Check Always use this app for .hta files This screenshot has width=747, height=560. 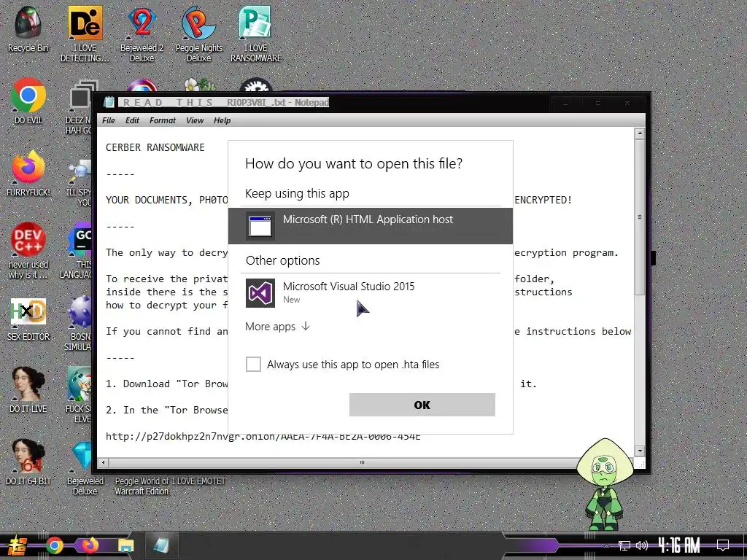click(253, 365)
